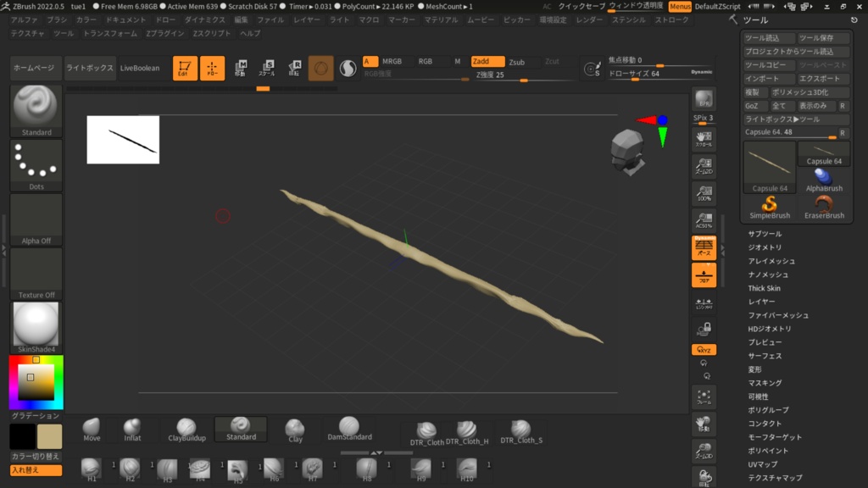Toggle Zadd sculpt mode
This screenshot has height=488, width=868.
click(x=487, y=61)
